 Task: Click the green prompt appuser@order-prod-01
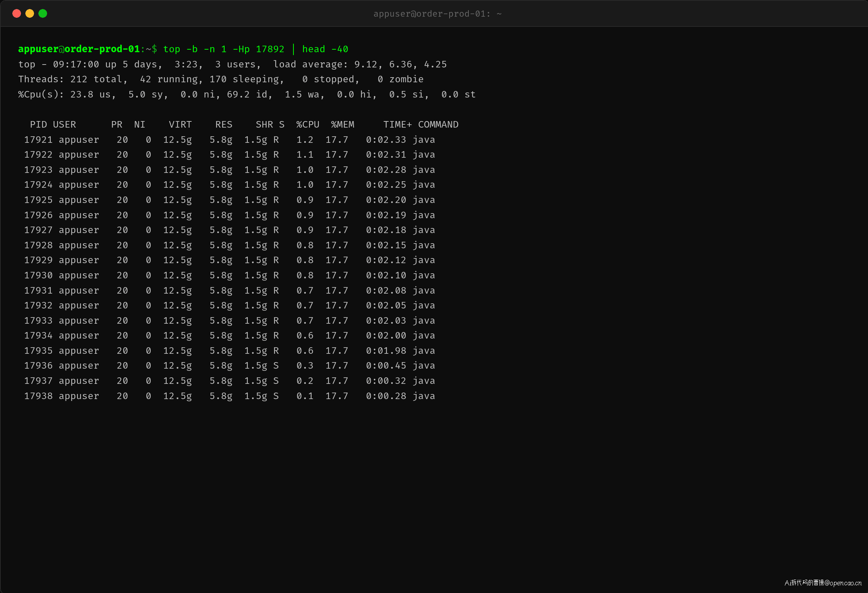79,49
